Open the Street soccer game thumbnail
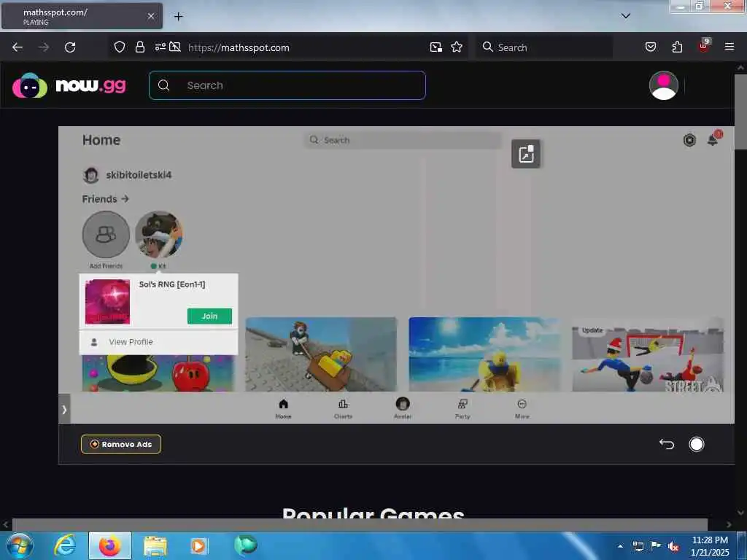This screenshot has height=560, width=747. [x=648, y=354]
